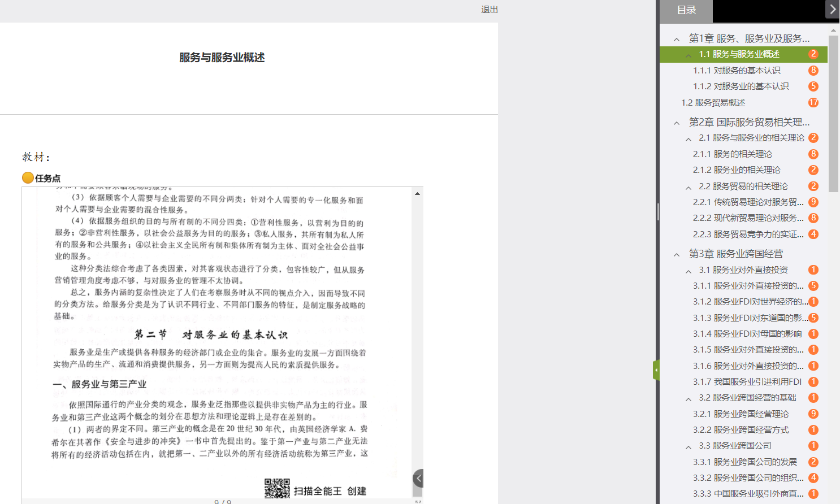The image size is (840, 504).
Task: Open section 1.1.2 对服务业的基本认识
Action: (x=741, y=86)
